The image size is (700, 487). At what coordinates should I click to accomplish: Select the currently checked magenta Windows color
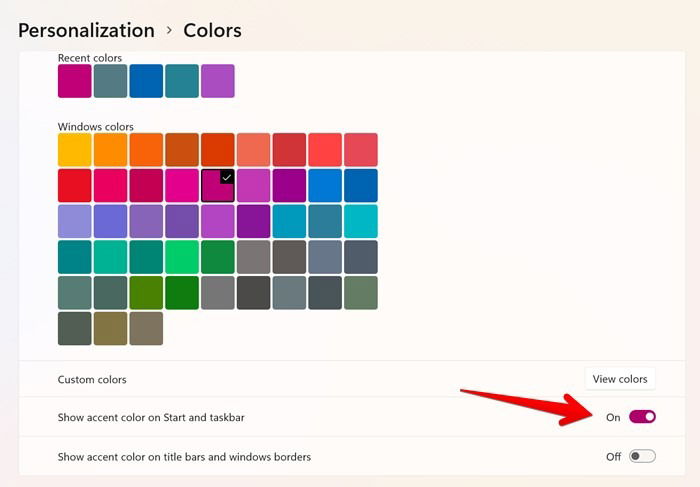point(217,185)
